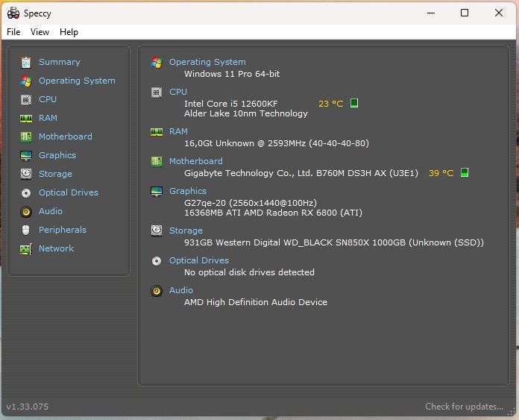Click the Peripherals mouse icon in sidebar

pos(26,230)
